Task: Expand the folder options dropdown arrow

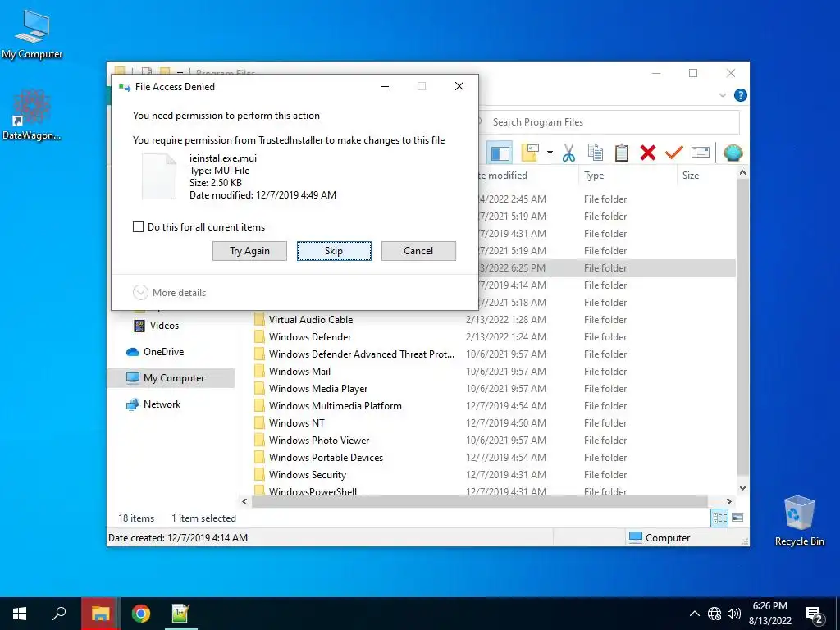Action: pyautogui.click(x=550, y=153)
